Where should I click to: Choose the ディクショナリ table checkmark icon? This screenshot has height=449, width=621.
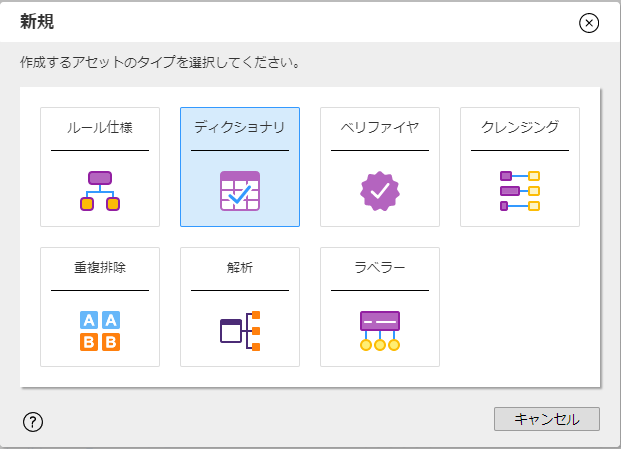240,191
